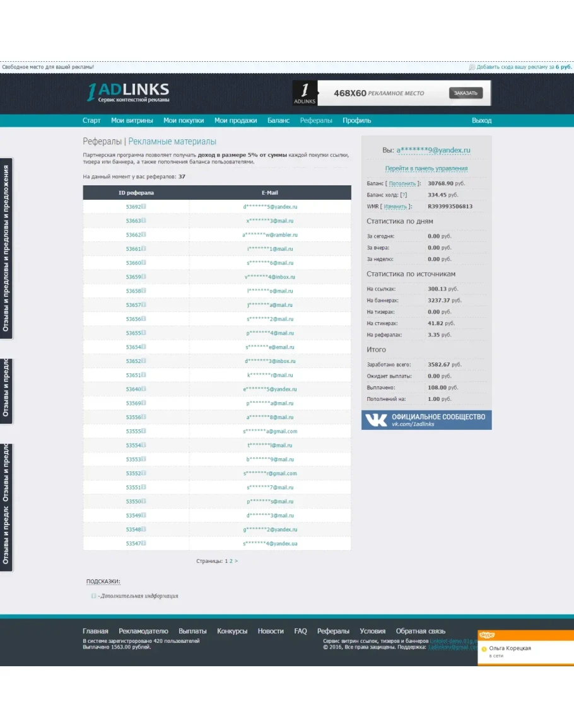The width and height of the screenshot is (574, 728).
Task: Switch to Рекламные материалы section
Action: pyautogui.click(x=172, y=142)
